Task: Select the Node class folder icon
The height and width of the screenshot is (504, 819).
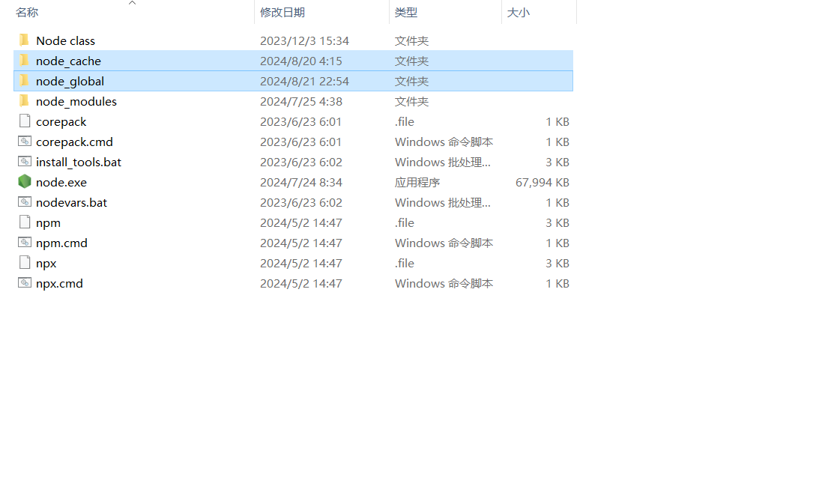Action: (24, 40)
